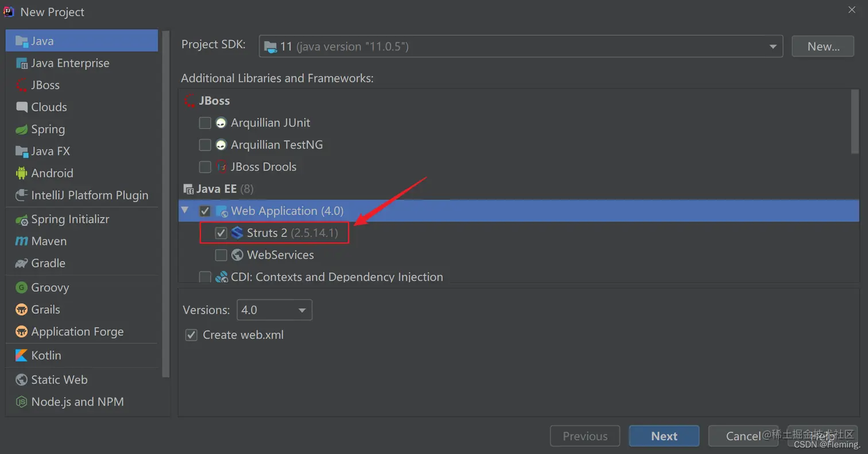
Task: Click the Android robot icon
Action: [22, 173]
